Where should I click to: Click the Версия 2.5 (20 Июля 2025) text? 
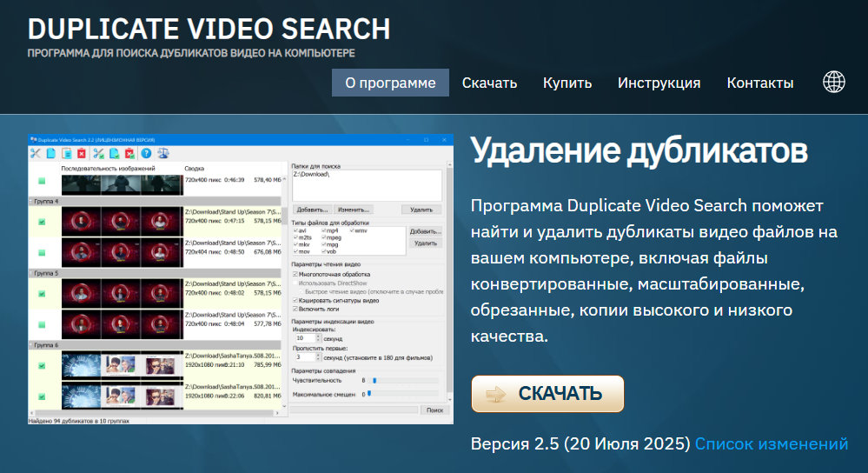(580, 443)
